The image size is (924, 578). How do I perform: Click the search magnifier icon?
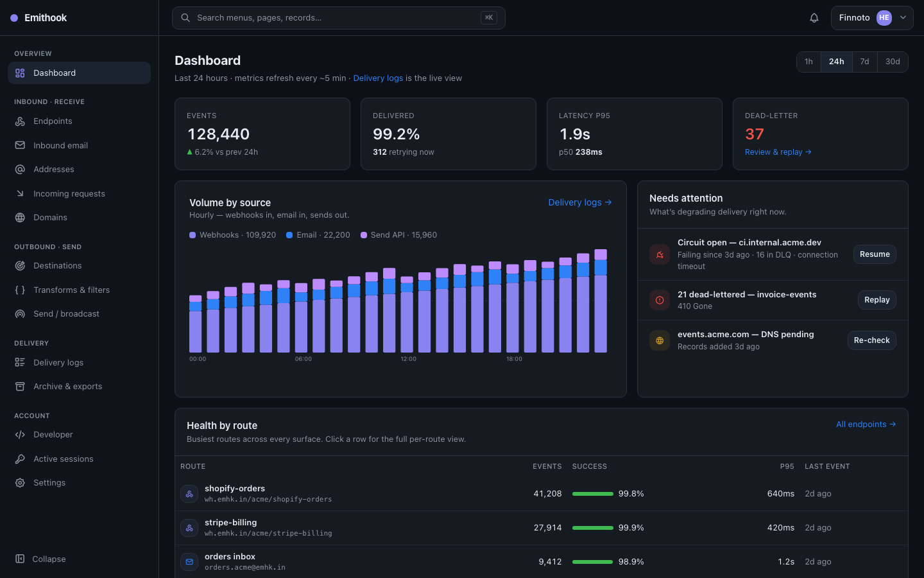pyautogui.click(x=185, y=18)
